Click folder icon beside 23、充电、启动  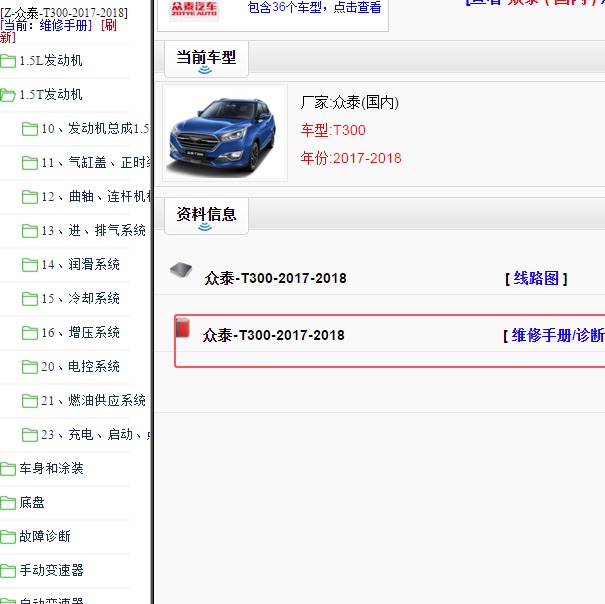30,434
